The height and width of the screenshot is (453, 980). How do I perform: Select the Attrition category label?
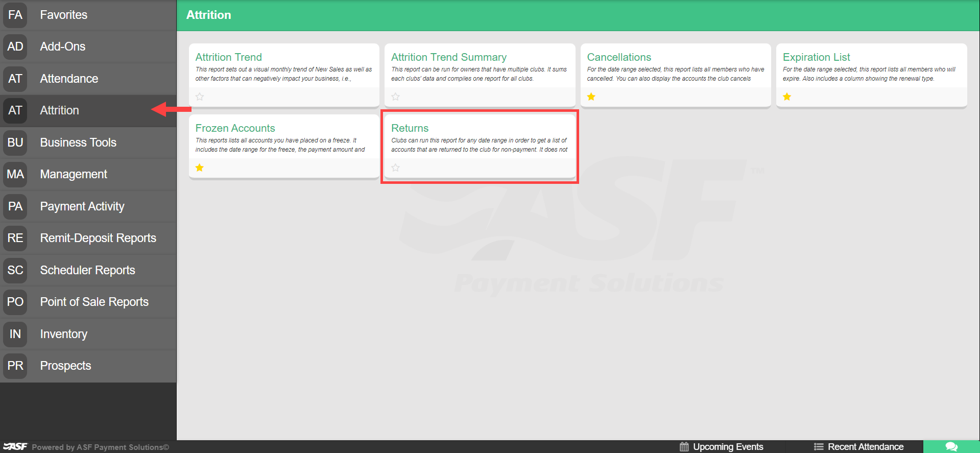point(60,110)
